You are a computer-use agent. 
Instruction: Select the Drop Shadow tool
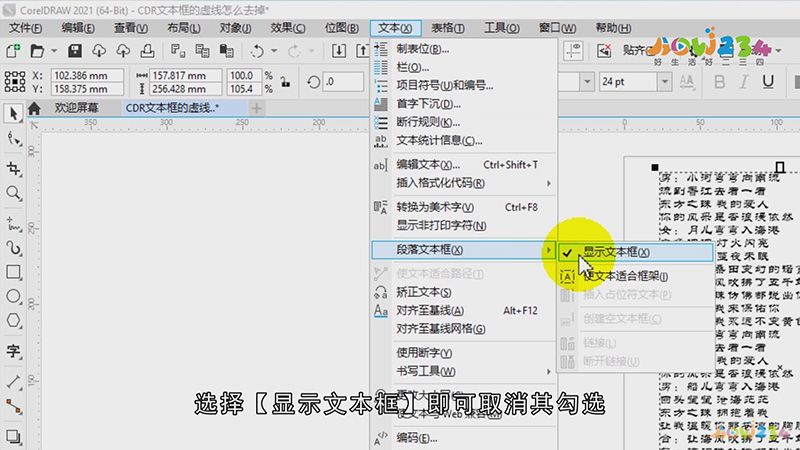[x=14, y=436]
